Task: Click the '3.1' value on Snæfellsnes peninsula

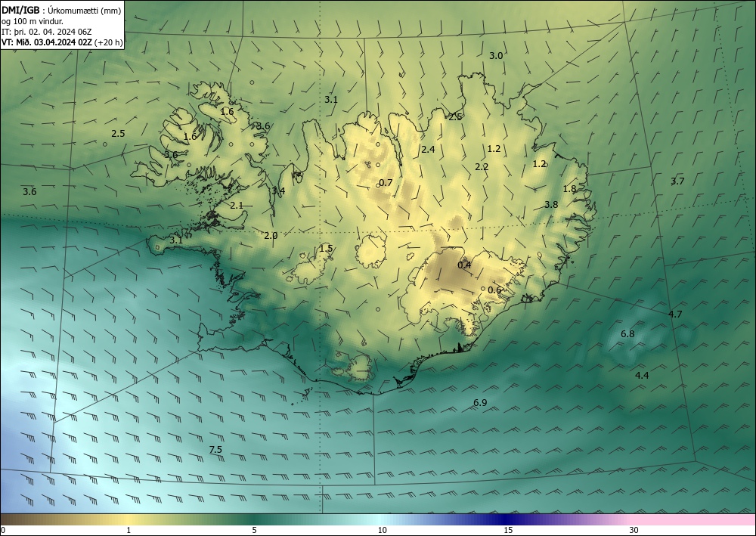Action: coord(176,240)
